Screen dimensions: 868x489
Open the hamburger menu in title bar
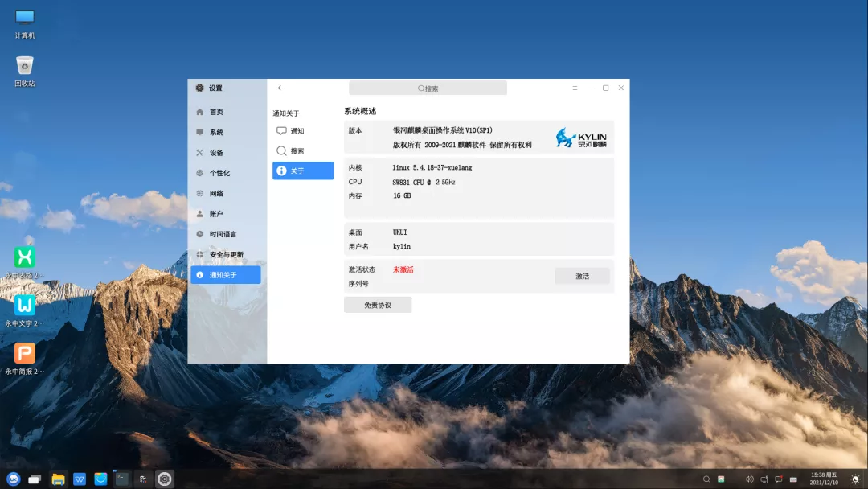tap(575, 88)
